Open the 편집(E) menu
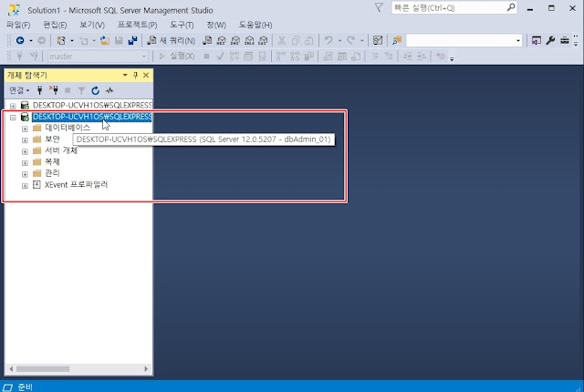This screenshot has width=584, height=392. click(55, 25)
